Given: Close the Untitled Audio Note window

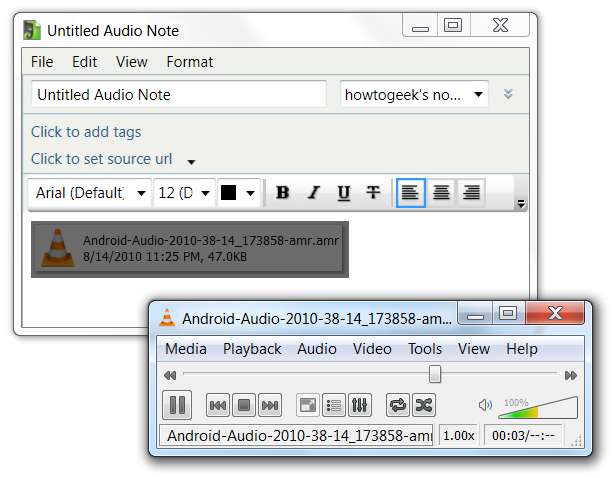Looking at the screenshot, I should tap(500, 26).
